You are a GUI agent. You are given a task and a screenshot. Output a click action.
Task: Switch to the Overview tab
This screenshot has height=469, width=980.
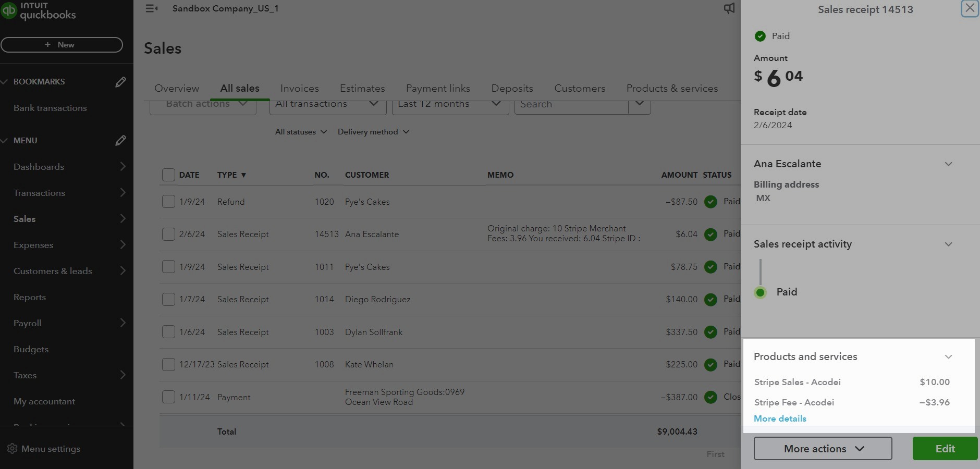[x=177, y=89]
